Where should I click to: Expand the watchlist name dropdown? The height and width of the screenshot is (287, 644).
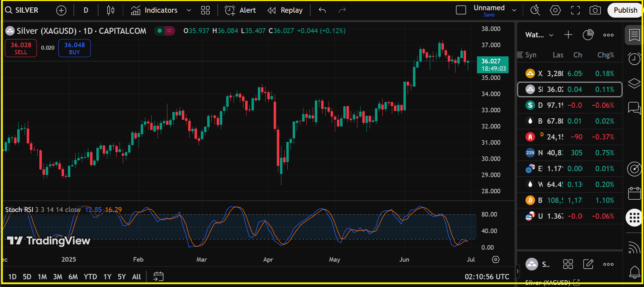(551, 35)
